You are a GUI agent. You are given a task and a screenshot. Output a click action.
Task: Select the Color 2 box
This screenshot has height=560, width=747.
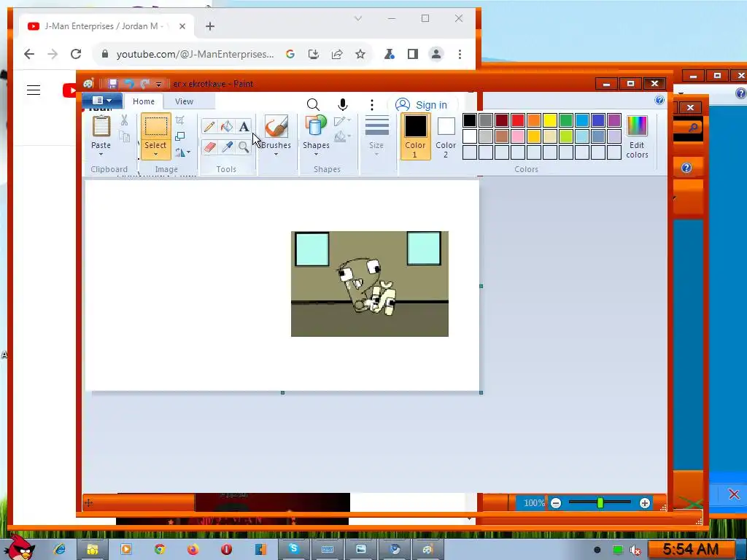click(446, 136)
